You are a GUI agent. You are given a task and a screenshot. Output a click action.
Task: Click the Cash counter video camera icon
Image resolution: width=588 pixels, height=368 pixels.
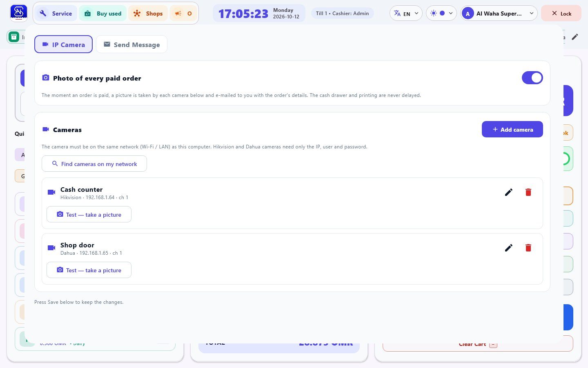(x=51, y=192)
